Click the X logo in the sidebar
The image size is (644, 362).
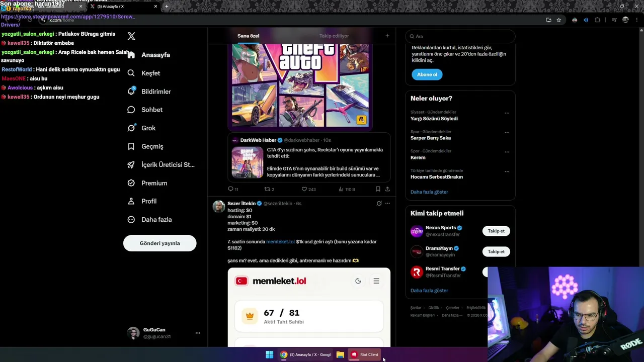click(x=131, y=36)
